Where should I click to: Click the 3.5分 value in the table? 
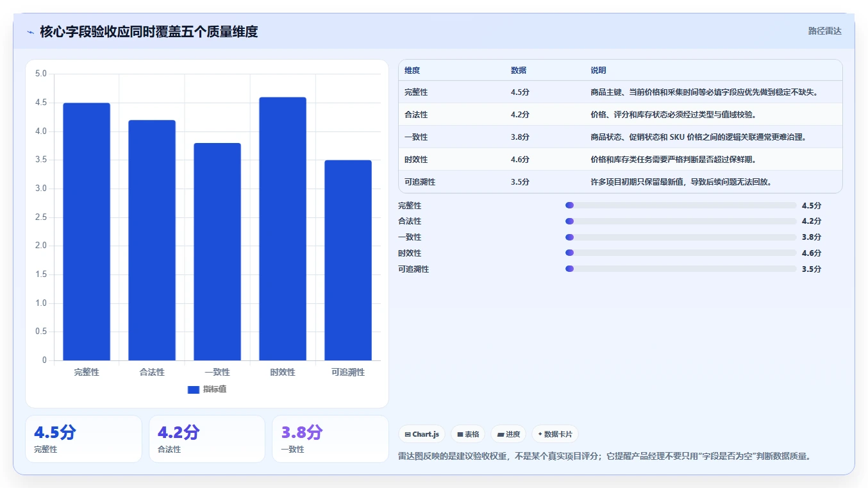click(520, 182)
